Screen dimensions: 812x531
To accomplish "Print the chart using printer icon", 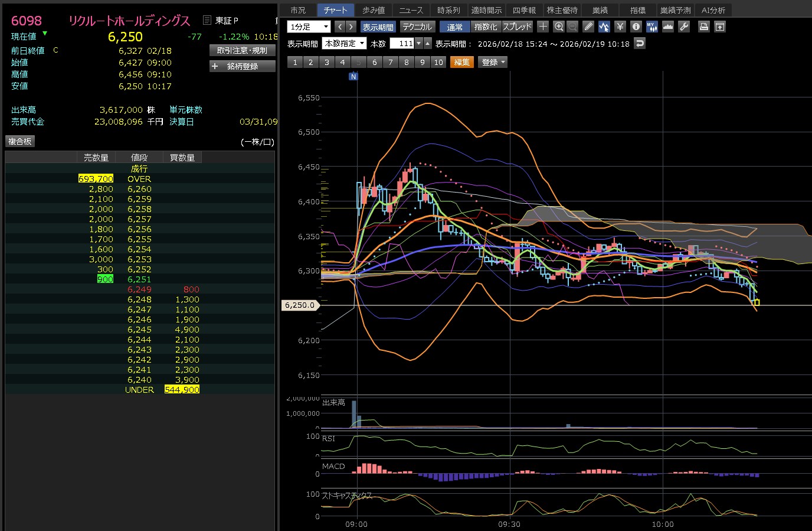I will coord(703,27).
